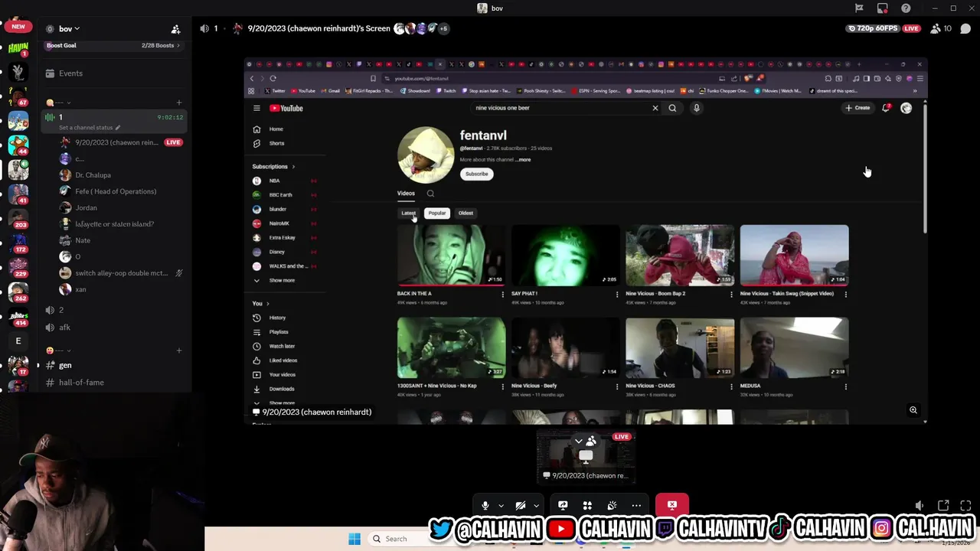980x551 pixels.
Task: Open options menu for BACK IN THE A video
Action: pyautogui.click(x=502, y=294)
